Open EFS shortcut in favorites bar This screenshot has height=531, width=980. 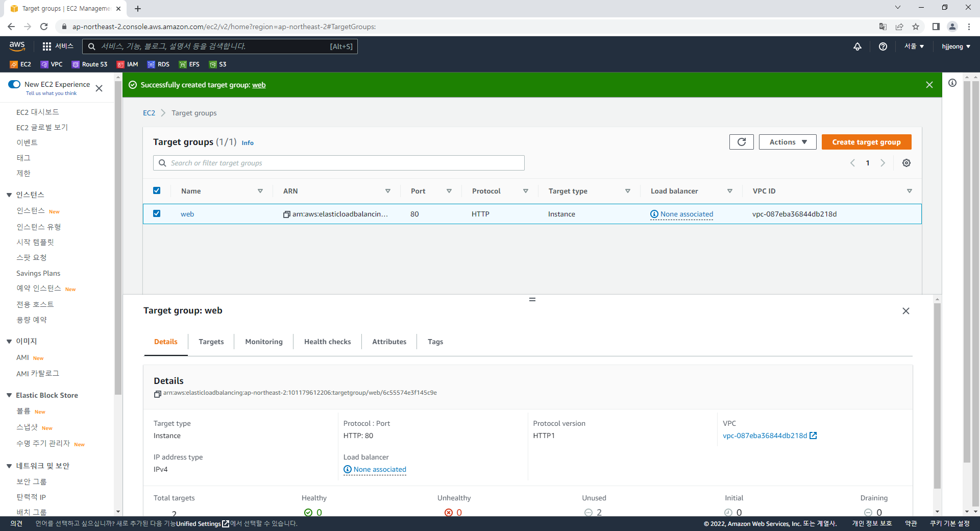tap(189, 64)
